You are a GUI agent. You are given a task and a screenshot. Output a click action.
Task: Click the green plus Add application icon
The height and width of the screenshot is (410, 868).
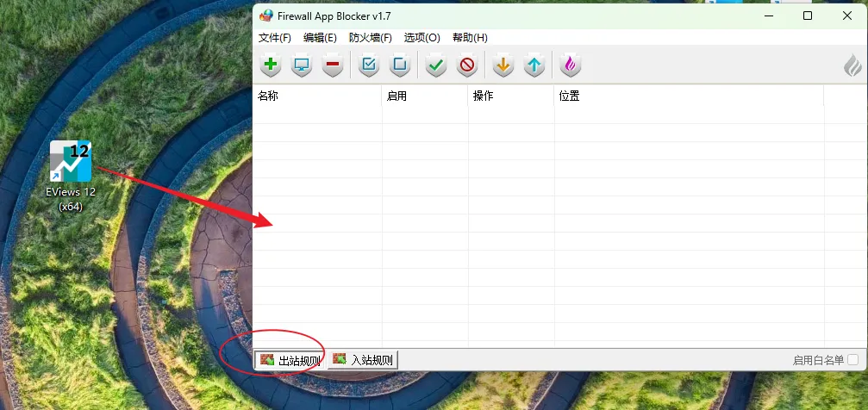tap(270, 65)
